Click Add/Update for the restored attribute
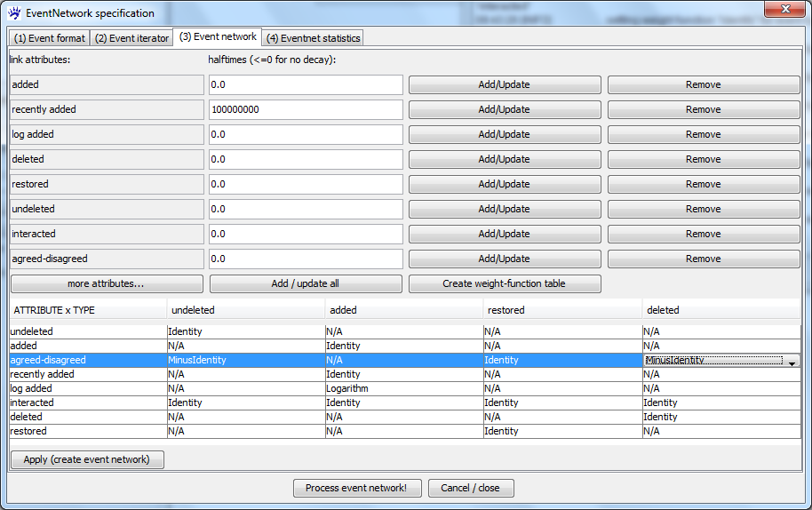812x510 pixels. (505, 184)
